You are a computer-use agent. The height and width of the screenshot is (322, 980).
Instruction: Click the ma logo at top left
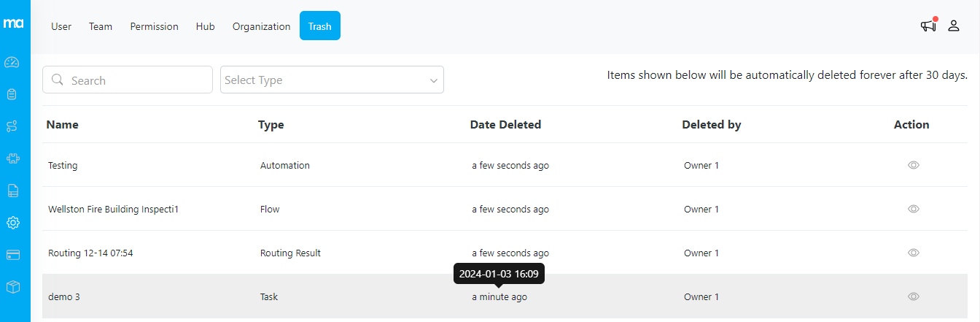tap(14, 23)
